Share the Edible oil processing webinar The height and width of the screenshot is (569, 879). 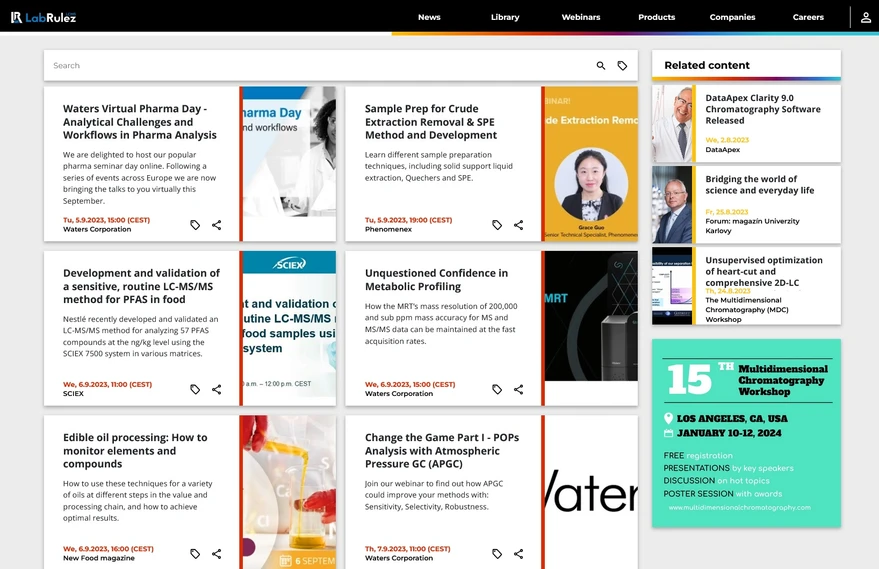point(216,554)
